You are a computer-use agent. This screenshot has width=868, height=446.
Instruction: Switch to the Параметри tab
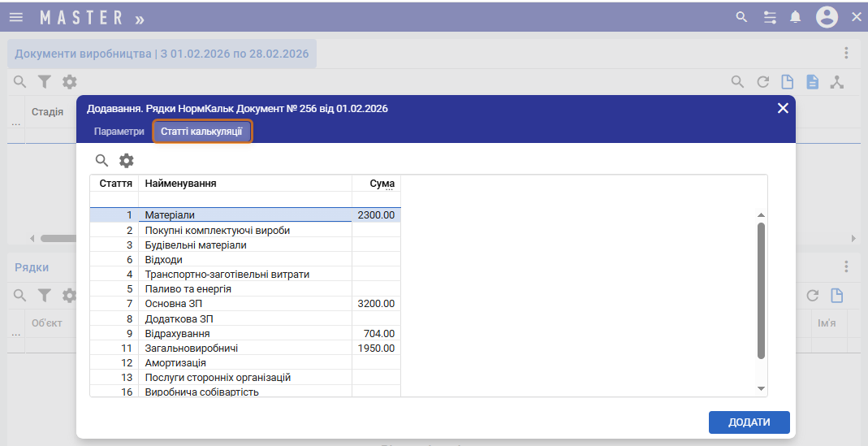[x=119, y=132]
